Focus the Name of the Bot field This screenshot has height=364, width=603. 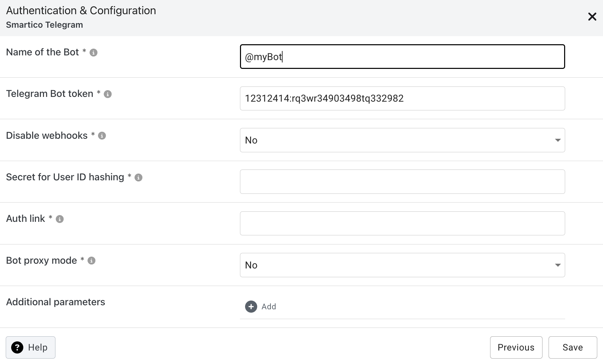point(402,57)
